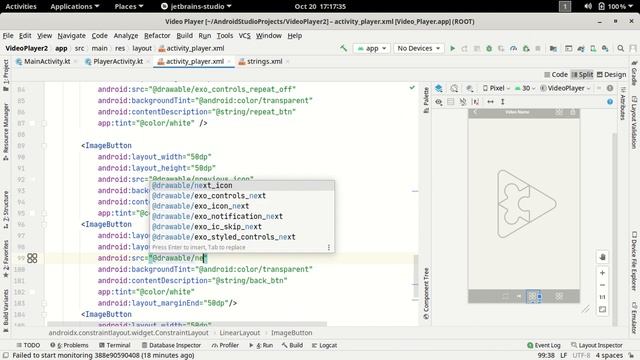Screen dimensions: 640x360
Task: Open the app run configuration dropdown
Action: 372,48
